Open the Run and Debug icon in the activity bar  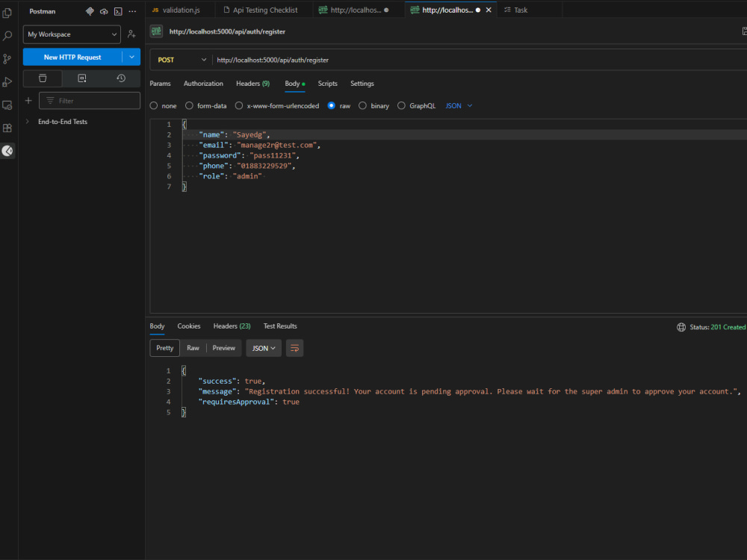pos(7,82)
